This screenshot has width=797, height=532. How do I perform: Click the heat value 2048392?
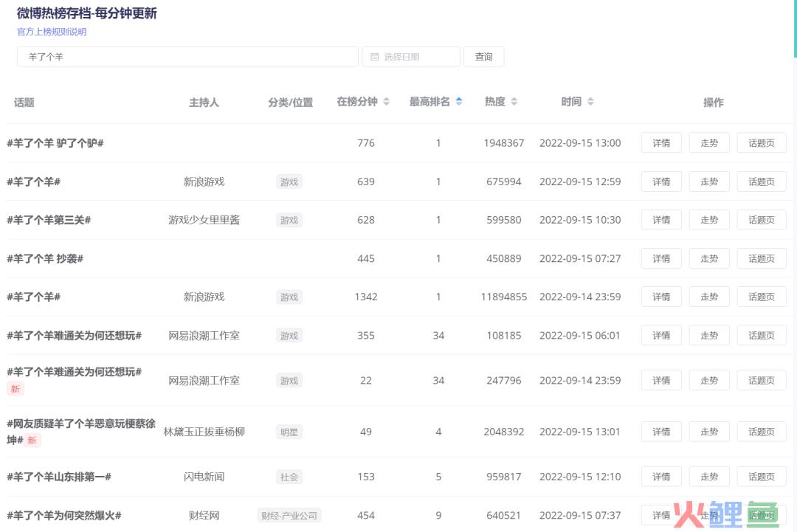pyautogui.click(x=504, y=432)
